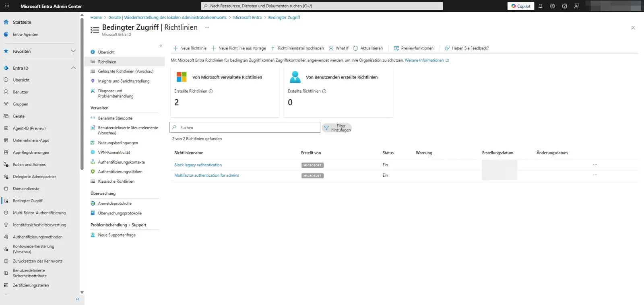This screenshot has height=305, width=644.
Task: Open Multifactor authentication for admins policy
Action: click(x=206, y=175)
